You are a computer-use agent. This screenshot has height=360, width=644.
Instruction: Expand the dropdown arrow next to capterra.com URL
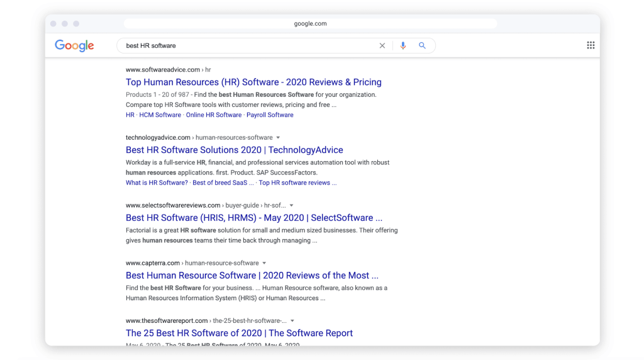pyautogui.click(x=264, y=263)
